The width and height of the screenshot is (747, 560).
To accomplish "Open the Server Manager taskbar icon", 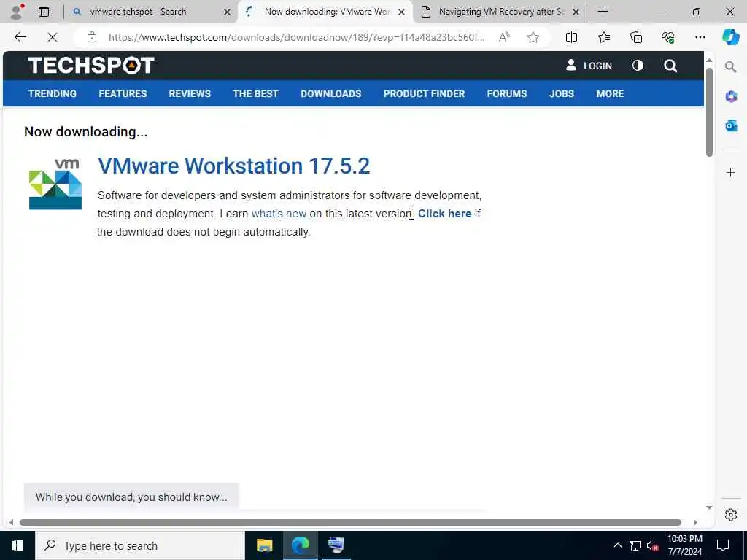I will click(x=336, y=545).
